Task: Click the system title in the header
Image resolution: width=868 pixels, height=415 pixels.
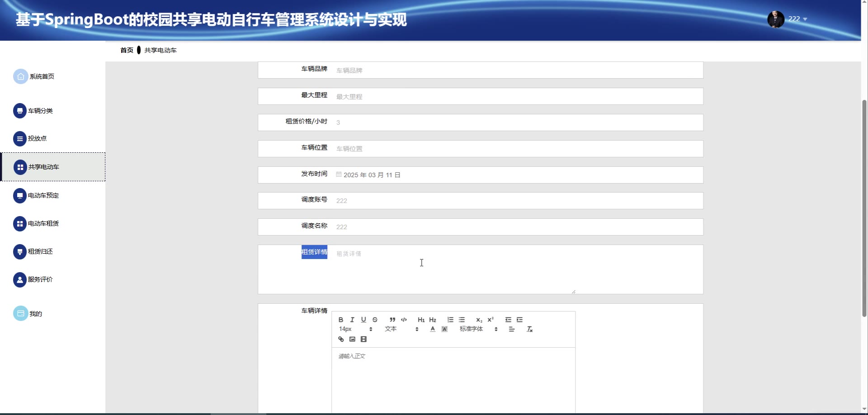Action: coord(211,19)
